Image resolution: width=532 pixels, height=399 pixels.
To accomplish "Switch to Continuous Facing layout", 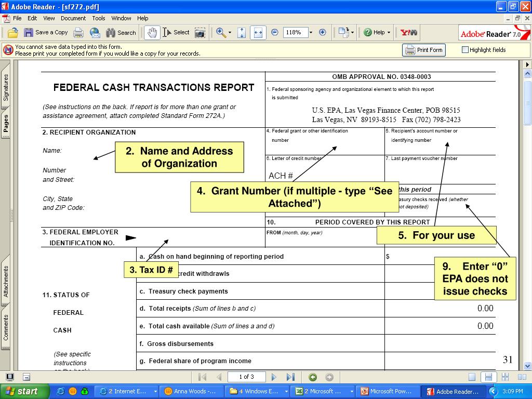I will coord(505,377).
